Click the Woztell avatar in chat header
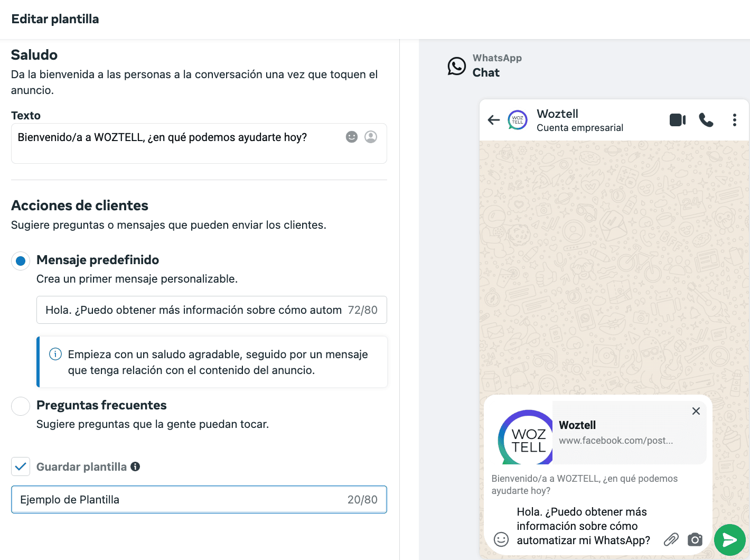The image size is (750, 560). click(x=518, y=120)
